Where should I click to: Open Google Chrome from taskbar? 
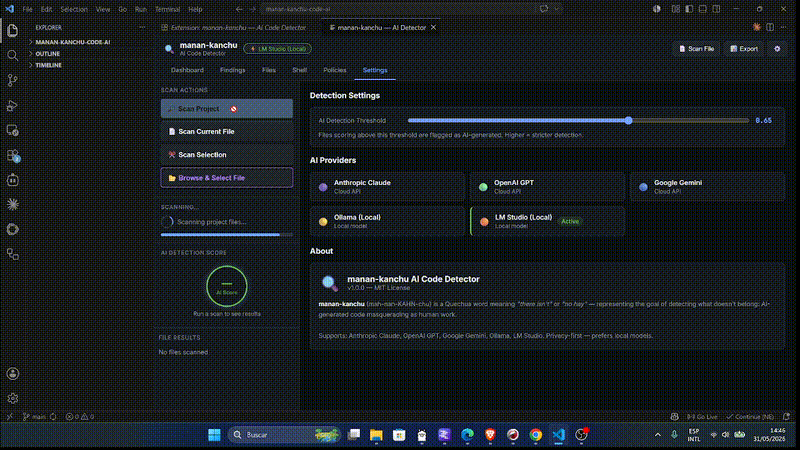[x=536, y=435]
